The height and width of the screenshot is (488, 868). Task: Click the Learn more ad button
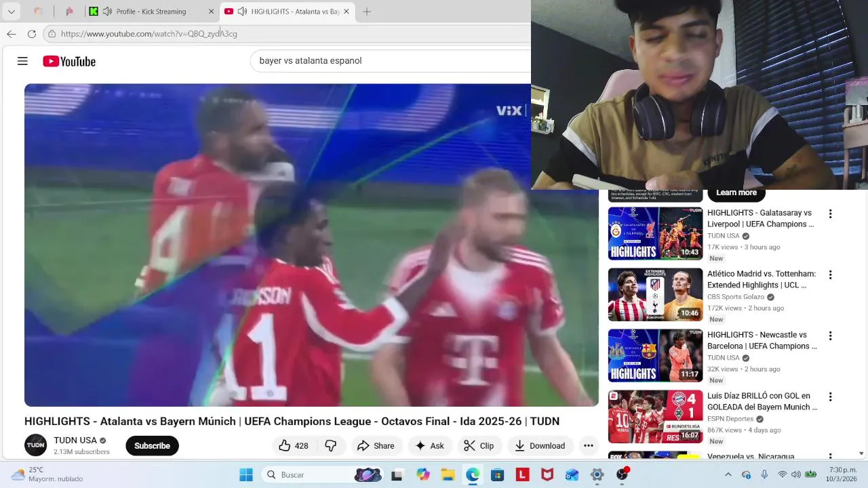coord(736,193)
